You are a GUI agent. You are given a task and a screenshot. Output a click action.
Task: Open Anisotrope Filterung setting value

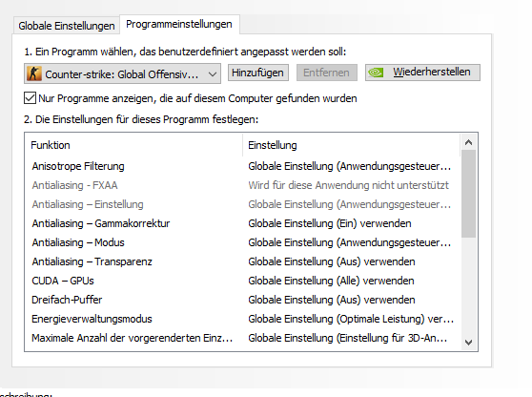click(x=350, y=166)
